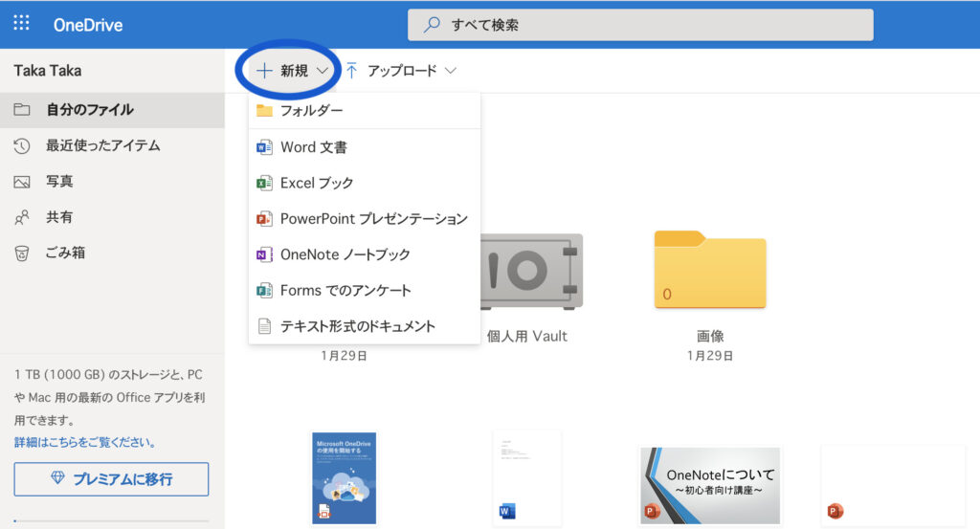
Task: Open the 画像 folder thumbnail
Action: 710,269
